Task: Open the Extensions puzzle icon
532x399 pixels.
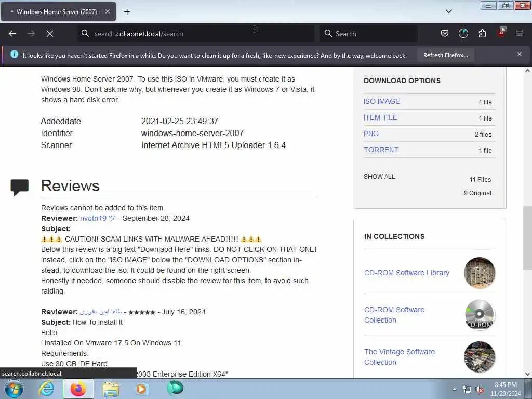Action: (x=482, y=33)
